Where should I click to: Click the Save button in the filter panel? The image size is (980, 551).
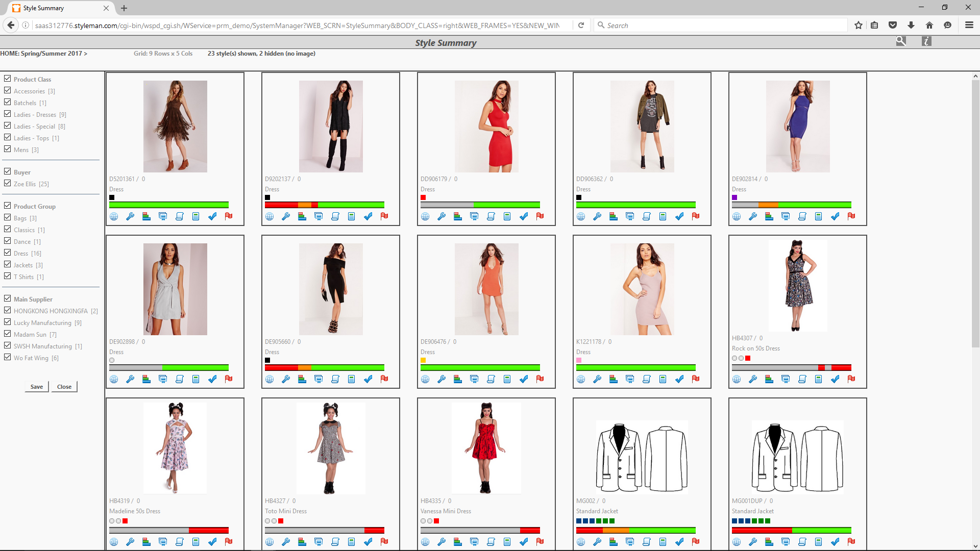[x=36, y=386]
